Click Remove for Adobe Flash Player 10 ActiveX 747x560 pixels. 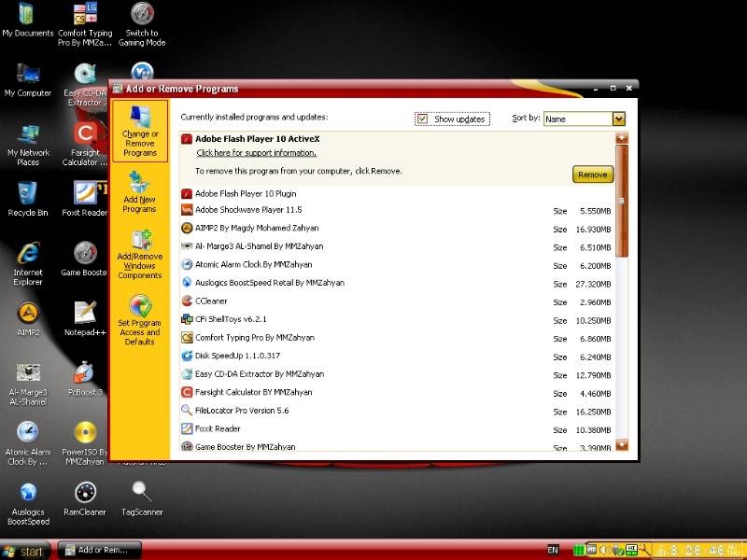coord(591,175)
